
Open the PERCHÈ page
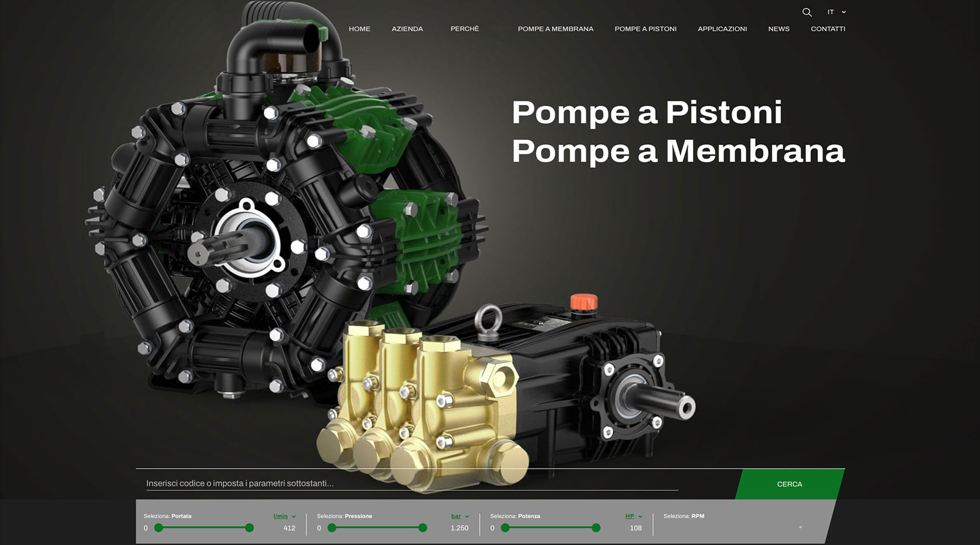[464, 29]
